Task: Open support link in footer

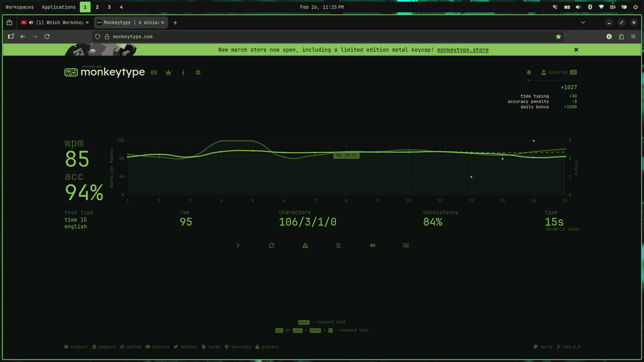Action: pos(104,347)
